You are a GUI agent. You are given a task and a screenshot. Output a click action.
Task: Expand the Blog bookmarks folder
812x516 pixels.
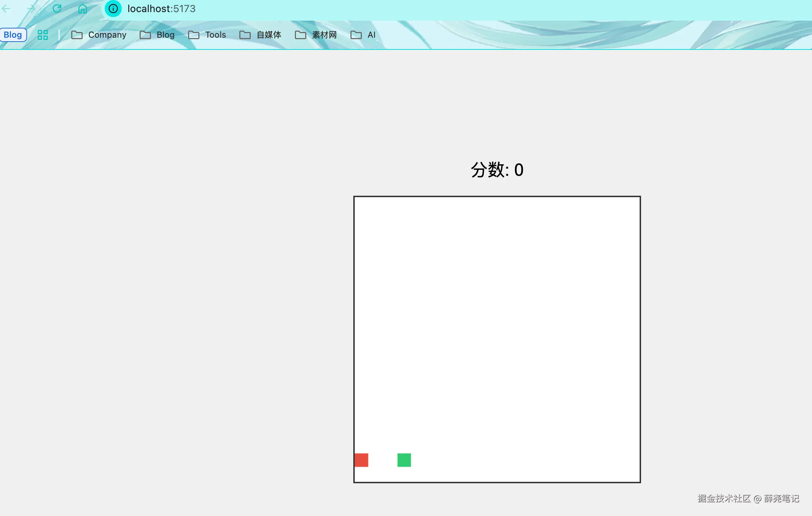tap(165, 35)
